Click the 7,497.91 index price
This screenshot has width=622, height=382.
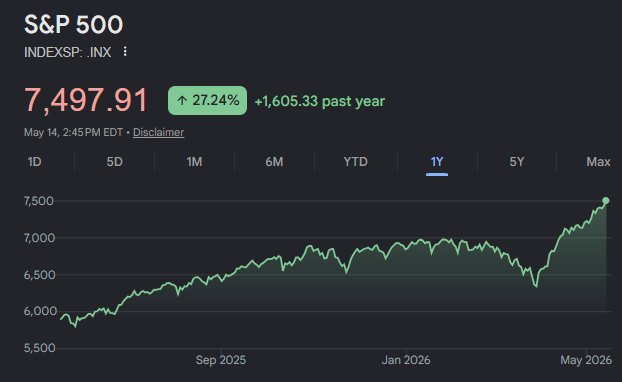point(86,100)
